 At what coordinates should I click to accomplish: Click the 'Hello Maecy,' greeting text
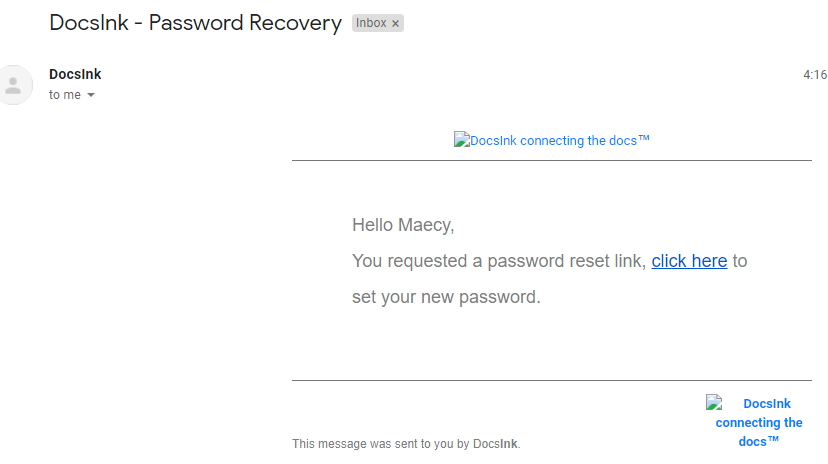coord(403,225)
